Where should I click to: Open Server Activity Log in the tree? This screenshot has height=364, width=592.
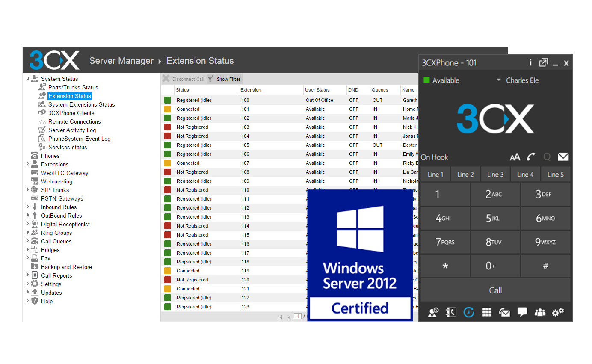pyautogui.click(x=72, y=130)
